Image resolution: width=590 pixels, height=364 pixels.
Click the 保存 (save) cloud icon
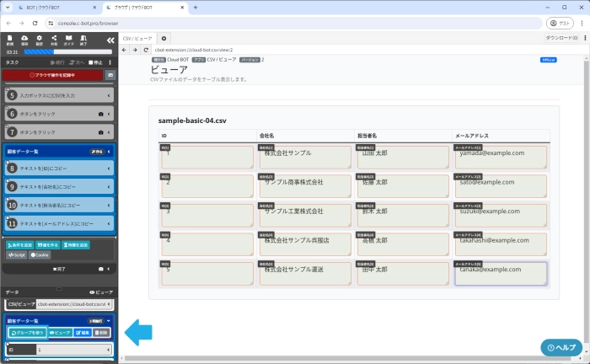tap(24, 39)
